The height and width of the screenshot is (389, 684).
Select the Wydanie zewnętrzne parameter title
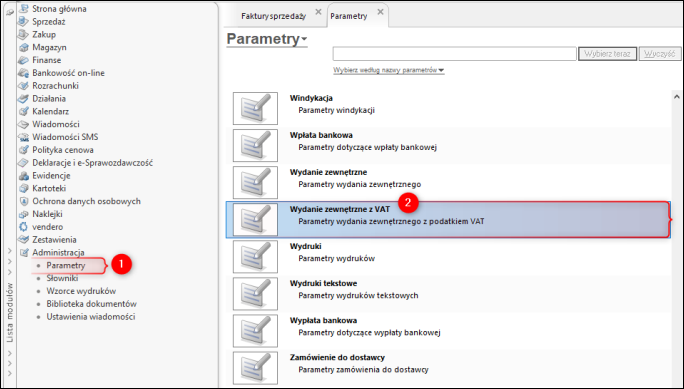click(x=328, y=172)
